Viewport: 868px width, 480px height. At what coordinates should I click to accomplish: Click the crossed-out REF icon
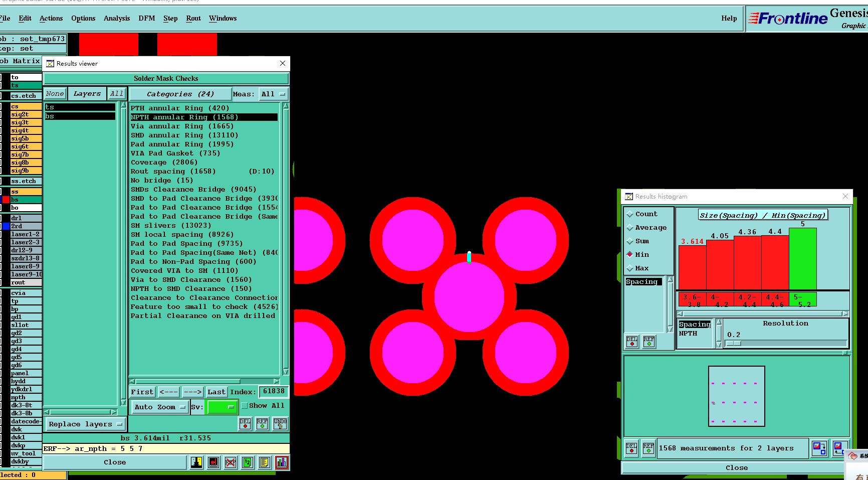click(x=231, y=462)
